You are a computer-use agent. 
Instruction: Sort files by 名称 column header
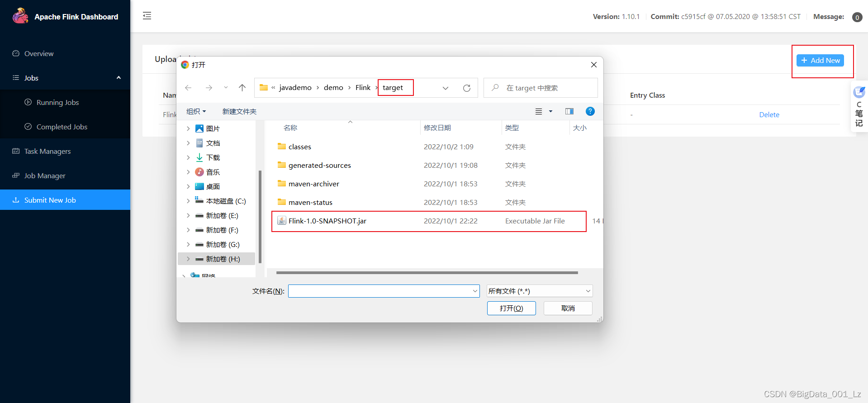click(290, 128)
